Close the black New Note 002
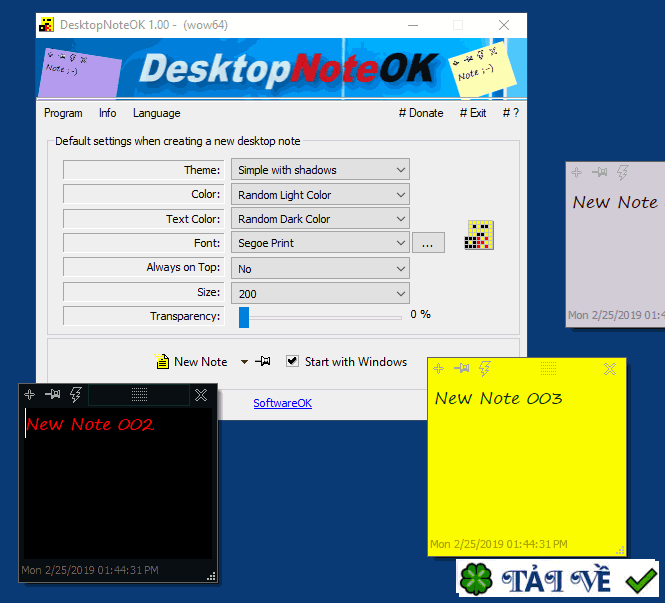This screenshot has width=665, height=603. [x=201, y=395]
